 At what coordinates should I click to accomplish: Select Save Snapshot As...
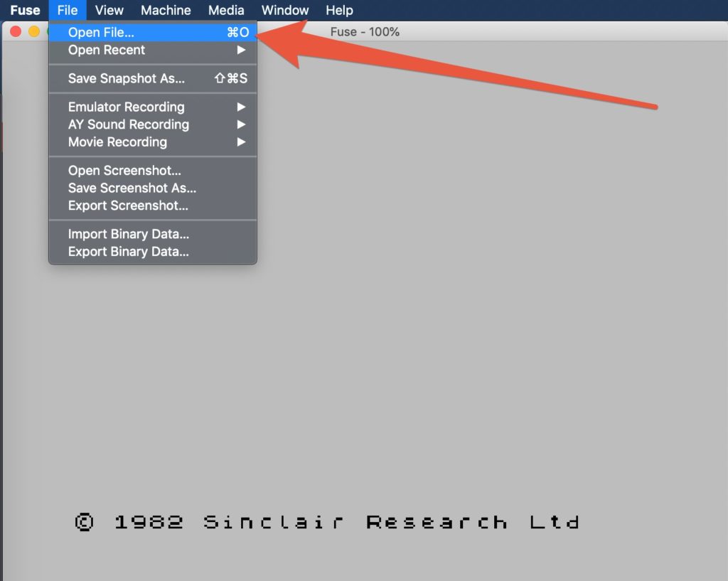pyautogui.click(x=153, y=78)
